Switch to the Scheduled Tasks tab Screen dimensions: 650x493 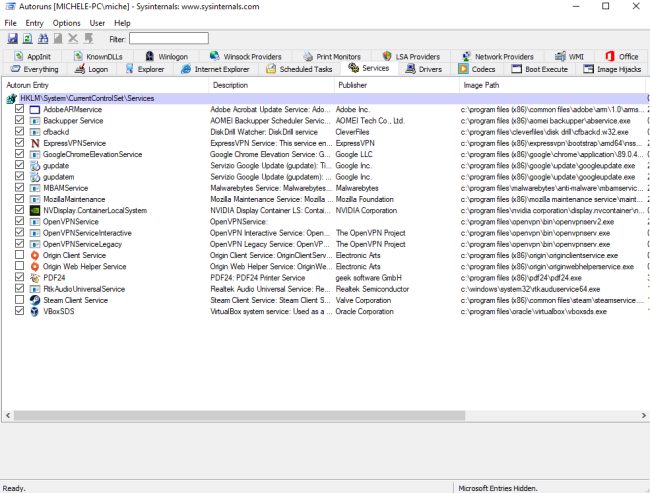[299, 69]
